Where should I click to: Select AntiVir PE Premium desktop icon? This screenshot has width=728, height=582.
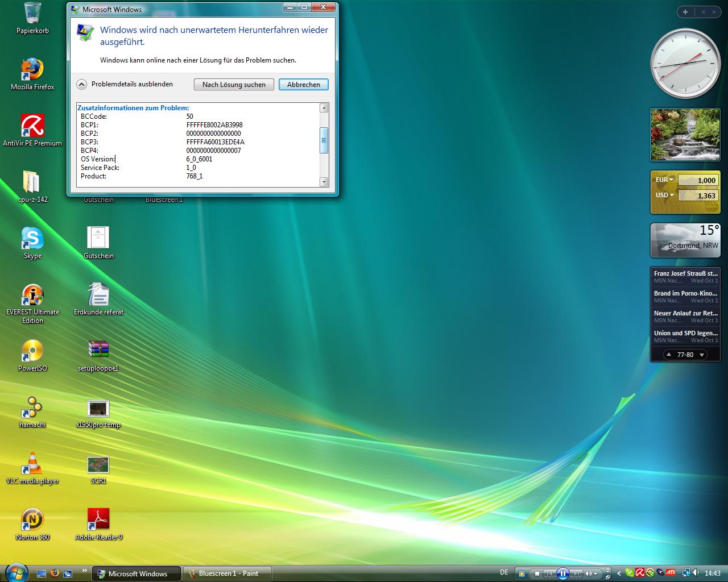click(32, 130)
